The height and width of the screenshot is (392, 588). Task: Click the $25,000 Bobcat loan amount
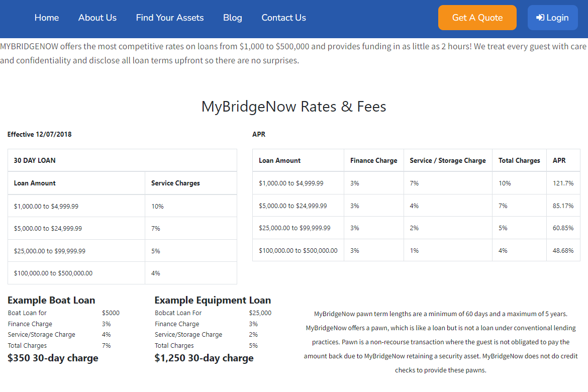260,313
